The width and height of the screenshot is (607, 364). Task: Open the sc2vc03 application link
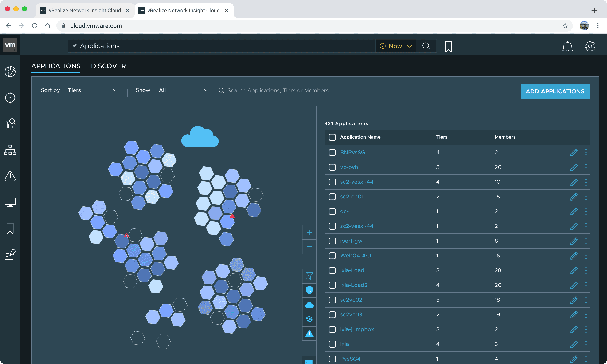pos(351,314)
